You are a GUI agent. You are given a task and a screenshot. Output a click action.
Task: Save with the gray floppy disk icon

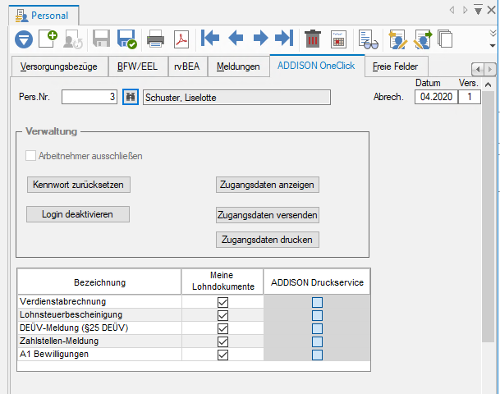tap(101, 39)
